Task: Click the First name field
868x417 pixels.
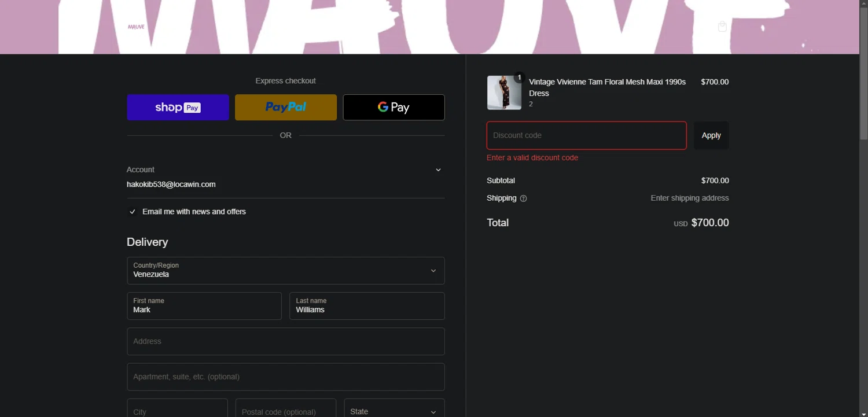Action: pyautogui.click(x=204, y=306)
